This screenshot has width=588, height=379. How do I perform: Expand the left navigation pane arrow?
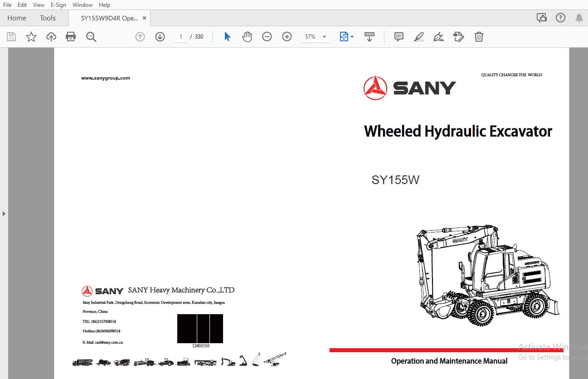point(4,213)
